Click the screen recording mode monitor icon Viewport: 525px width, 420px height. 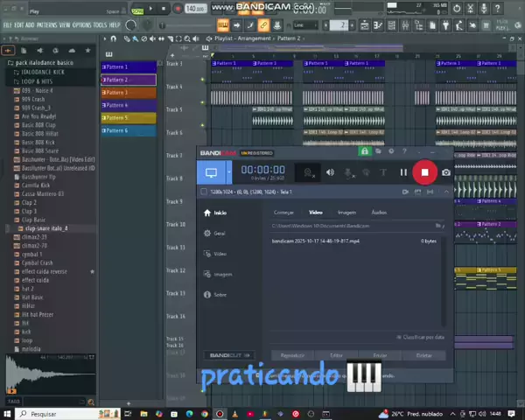tap(211, 172)
